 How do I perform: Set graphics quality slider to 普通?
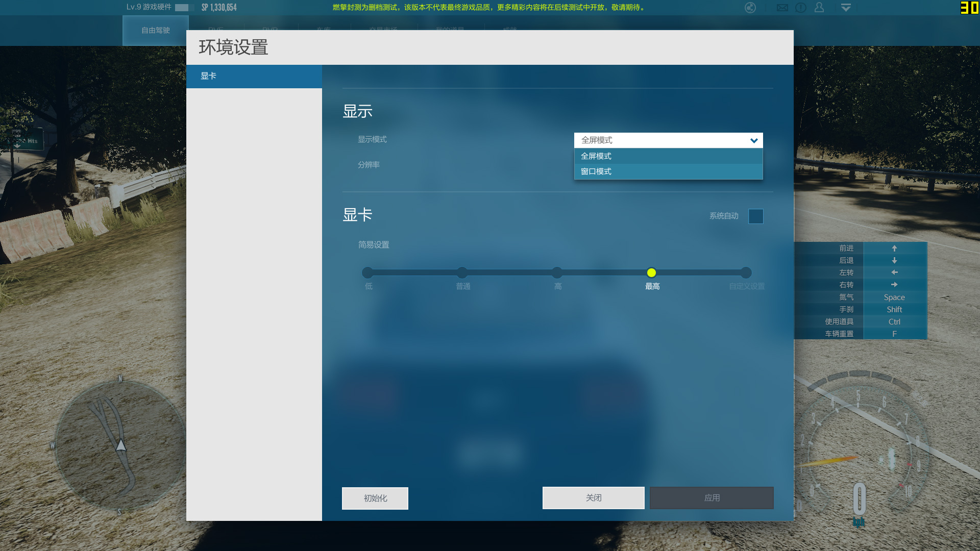point(462,273)
